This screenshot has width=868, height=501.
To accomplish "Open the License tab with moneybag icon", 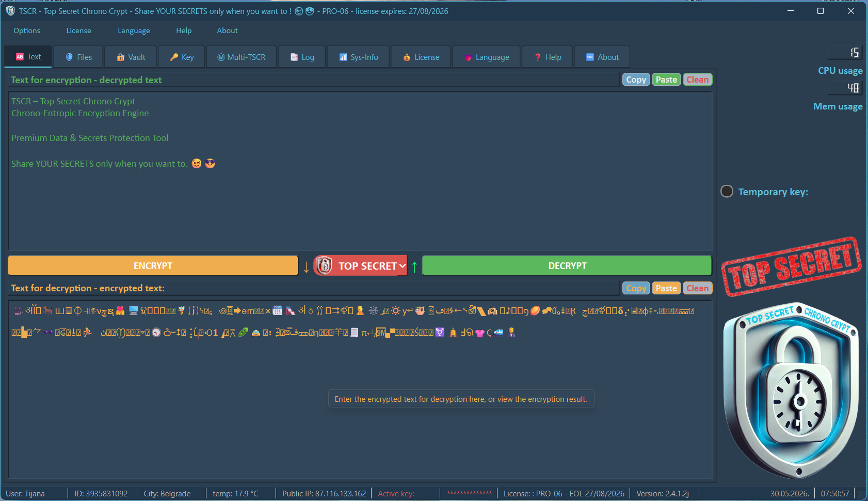I will [x=421, y=57].
